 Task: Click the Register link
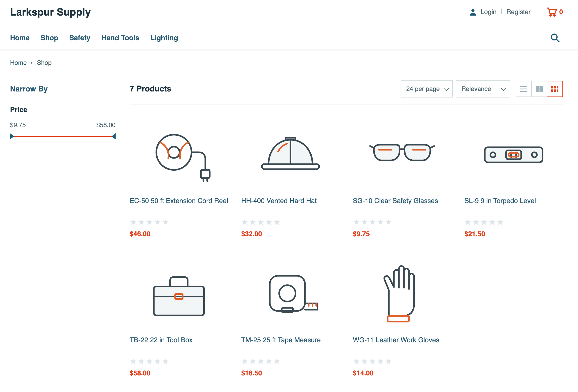(x=518, y=12)
